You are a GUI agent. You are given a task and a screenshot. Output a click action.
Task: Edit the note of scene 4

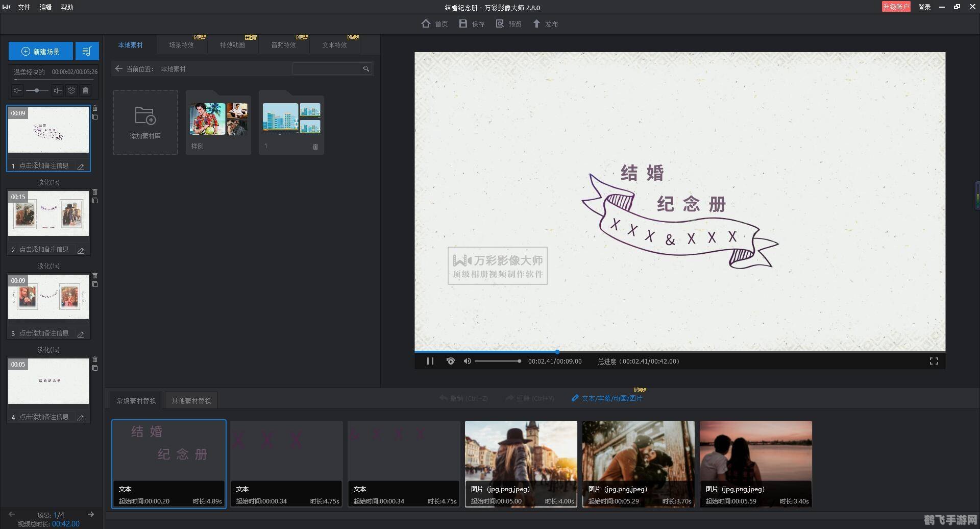(x=81, y=418)
